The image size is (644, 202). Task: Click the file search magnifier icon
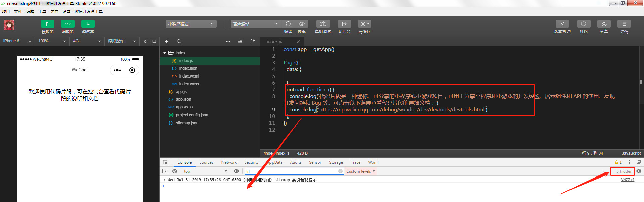(179, 41)
